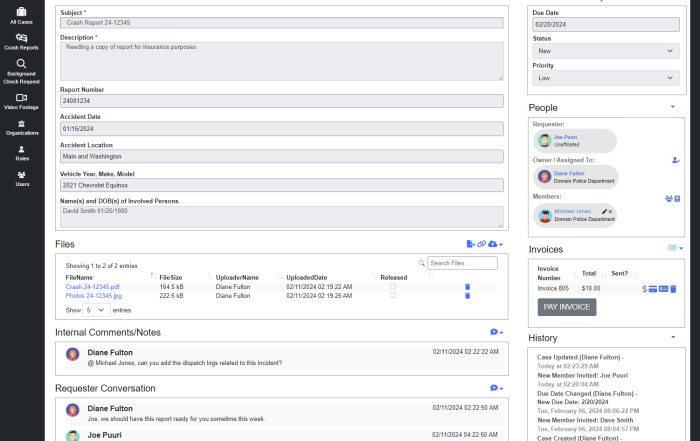Remove member Michael Jones
The image size is (700, 441).
[610, 212]
